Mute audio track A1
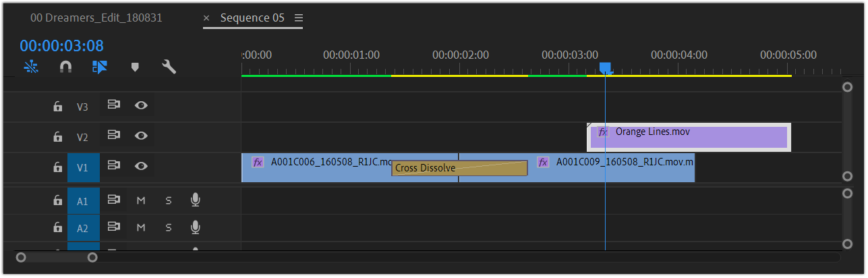868x278 pixels. 141,200
